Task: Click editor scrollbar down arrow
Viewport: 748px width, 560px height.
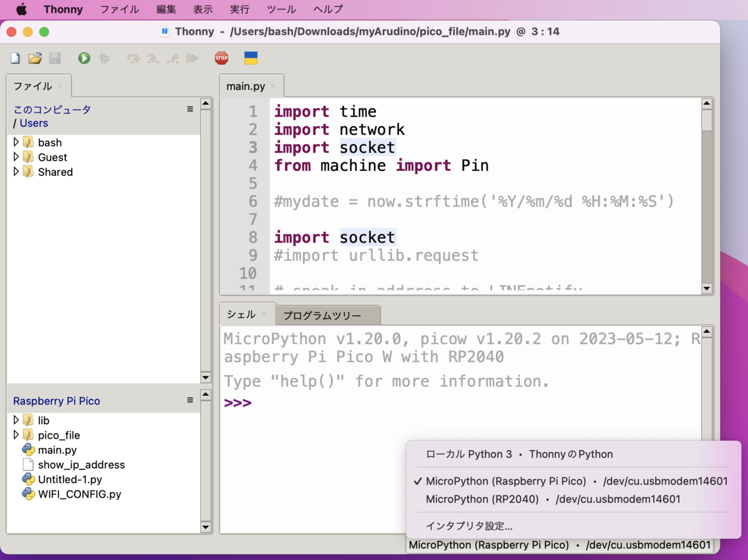Action: click(707, 288)
